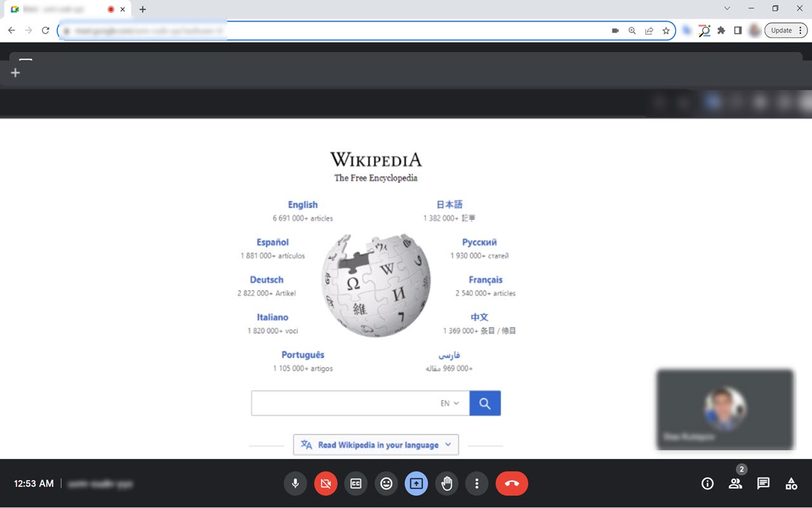Bookmark this tab with star icon
The width and height of the screenshot is (812, 508).
coord(666,30)
